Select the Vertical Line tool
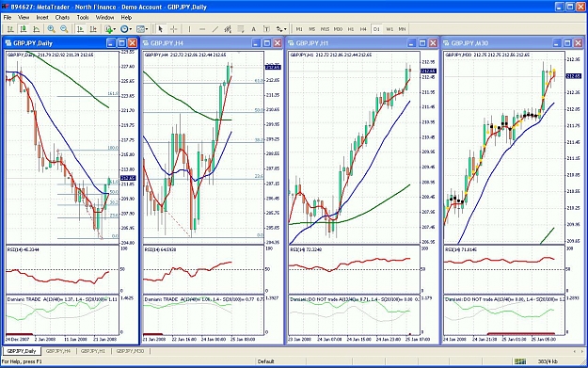This screenshot has height=368, width=588. pyautogui.click(x=189, y=29)
